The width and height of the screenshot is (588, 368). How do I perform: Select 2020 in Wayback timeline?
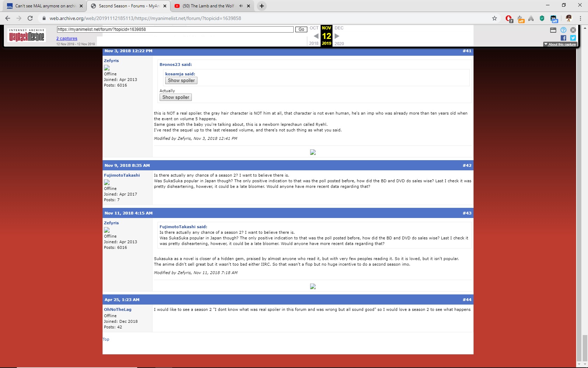[339, 43]
